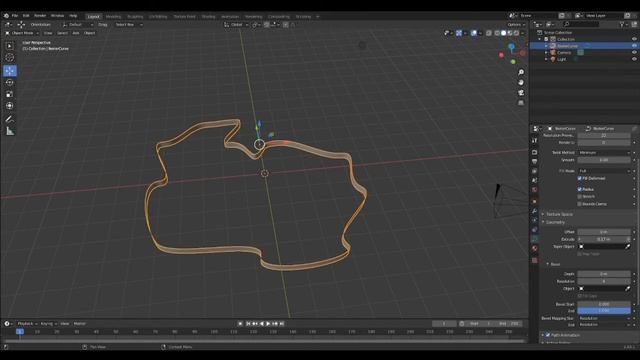The width and height of the screenshot is (640, 360).
Task: Open the Options dropdown in the viewport header
Action: (x=516, y=25)
